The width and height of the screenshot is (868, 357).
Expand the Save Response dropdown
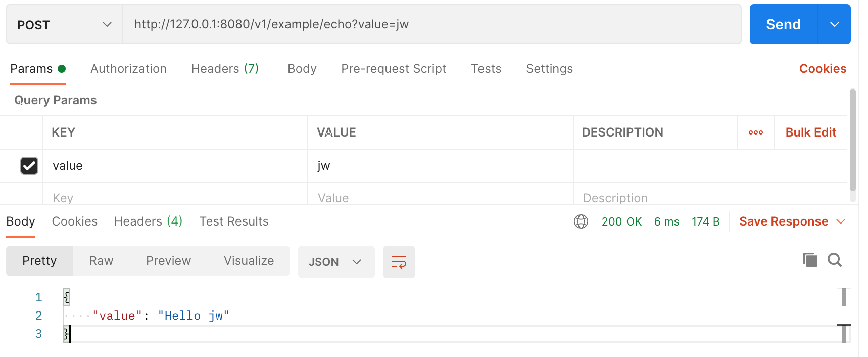pyautogui.click(x=841, y=221)
